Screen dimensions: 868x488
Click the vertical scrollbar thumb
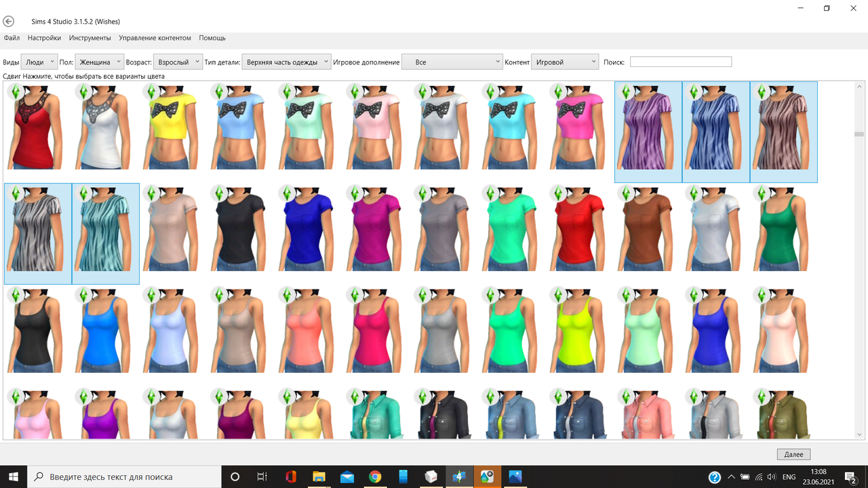859,134
